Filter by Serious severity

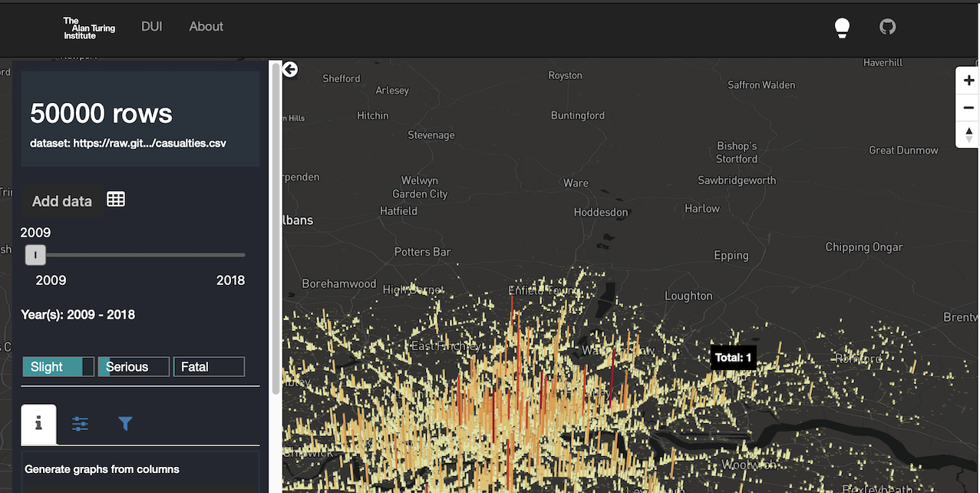(134, 367)
